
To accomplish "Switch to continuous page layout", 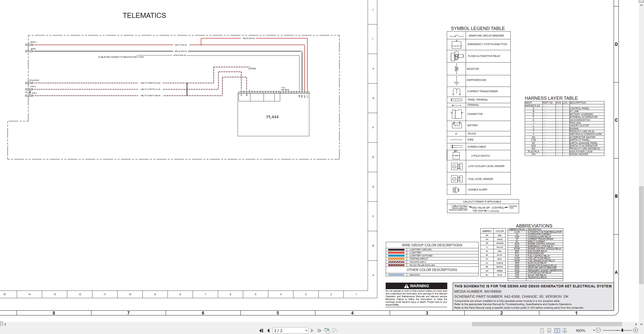I will [549, 330].
